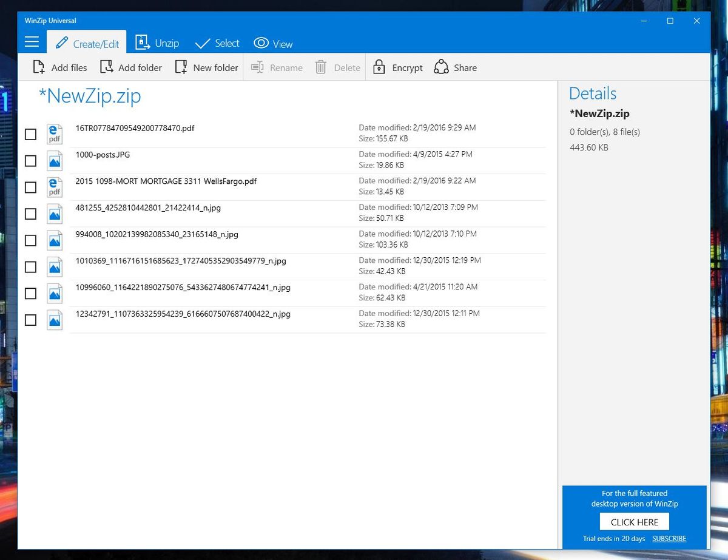Check the checkbox next to 1000-posts.JPG
Screen dimensions: 728x560
pyautogui.click(x=30, y=161)
